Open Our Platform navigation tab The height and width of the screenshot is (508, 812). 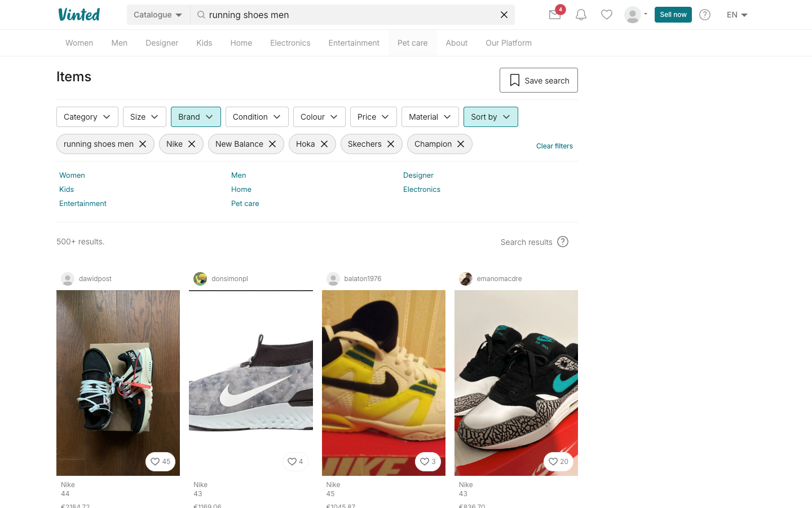(509, 43)
